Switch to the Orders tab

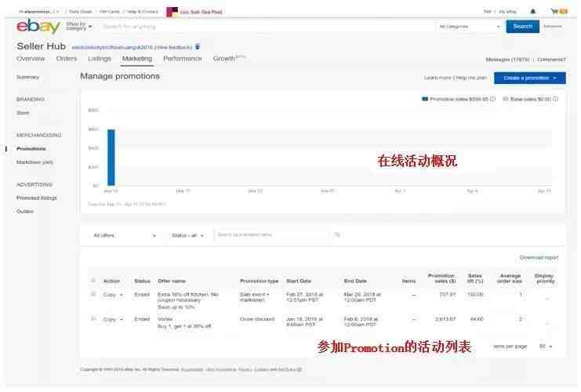click(67, 59)
